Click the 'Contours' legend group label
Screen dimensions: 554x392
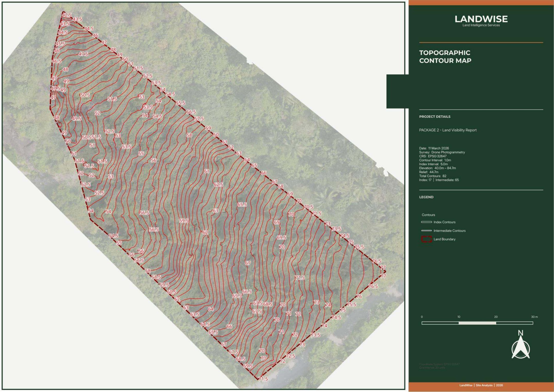[x=428, y=215]
